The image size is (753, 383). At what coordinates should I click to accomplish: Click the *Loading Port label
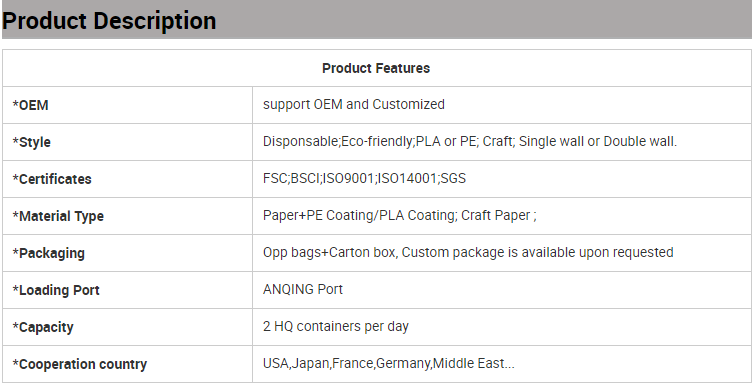tap(56, 290)
